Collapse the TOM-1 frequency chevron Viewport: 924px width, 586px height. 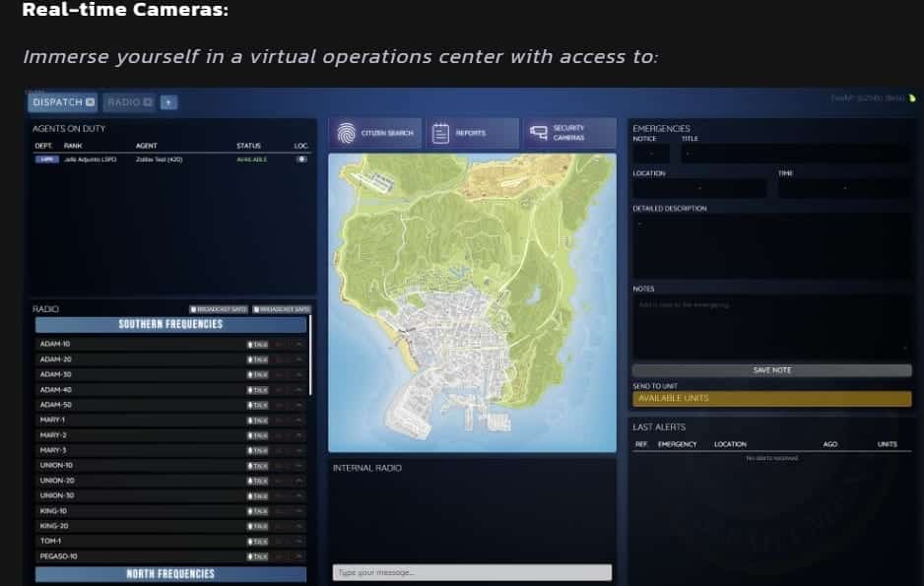point(300,540)
